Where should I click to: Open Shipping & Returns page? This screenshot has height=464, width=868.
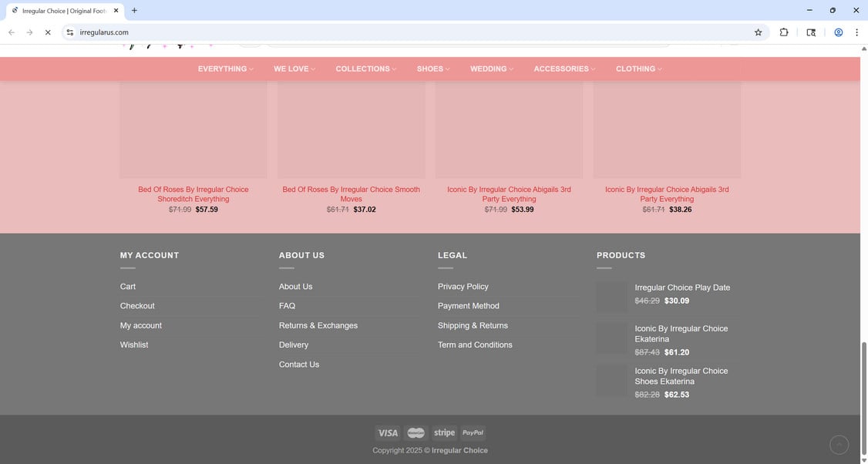tap(473, 325)
